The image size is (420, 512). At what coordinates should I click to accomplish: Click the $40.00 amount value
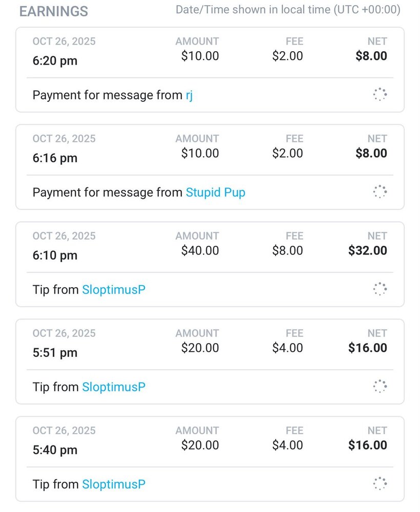200,251
